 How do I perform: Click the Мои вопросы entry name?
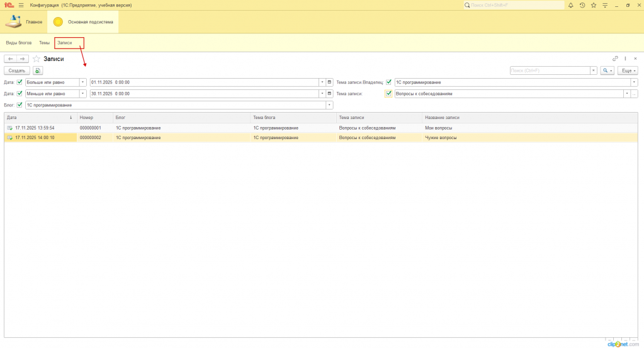(438, 128)
